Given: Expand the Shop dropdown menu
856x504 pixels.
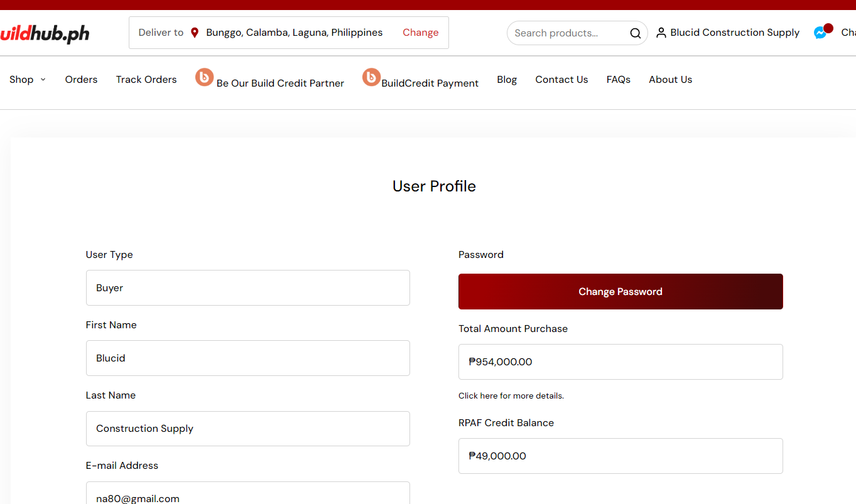Looking at the screenshot, I should [28, 80].
